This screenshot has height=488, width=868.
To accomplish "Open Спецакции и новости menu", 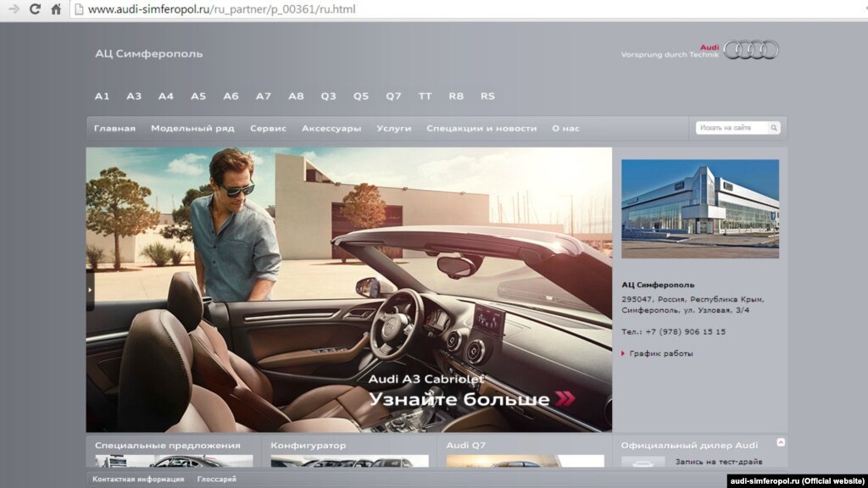I will 481,129.
